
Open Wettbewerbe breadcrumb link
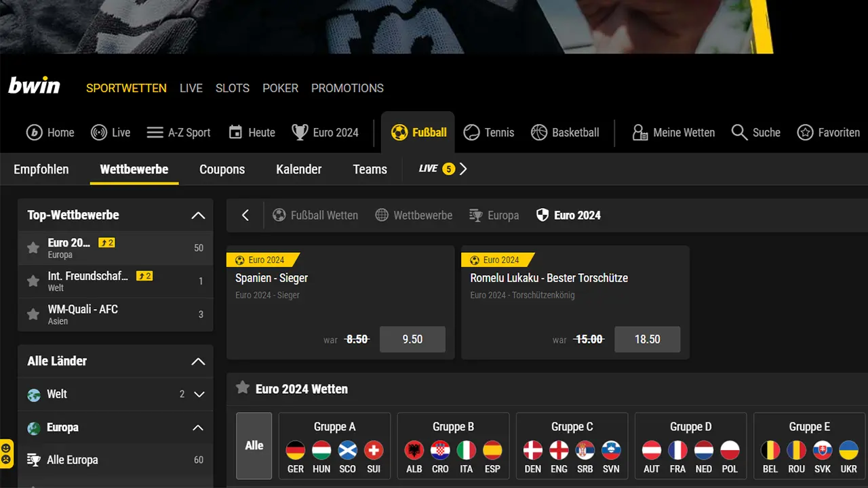tap(414, 216)
